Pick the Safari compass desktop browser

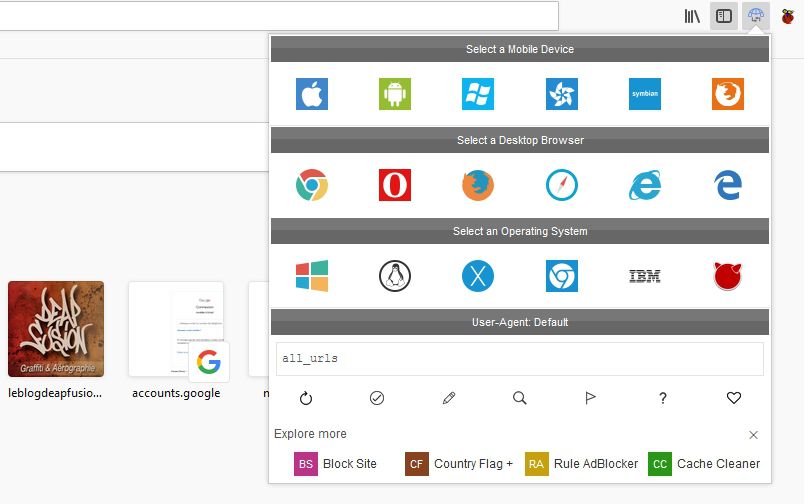[562, 185]
